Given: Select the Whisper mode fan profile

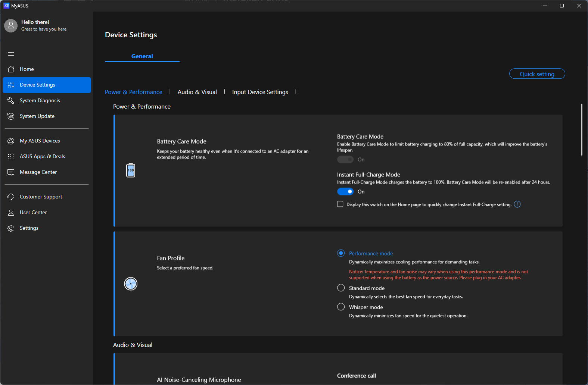Looking at the screenshot, I should tap(341, 307).
